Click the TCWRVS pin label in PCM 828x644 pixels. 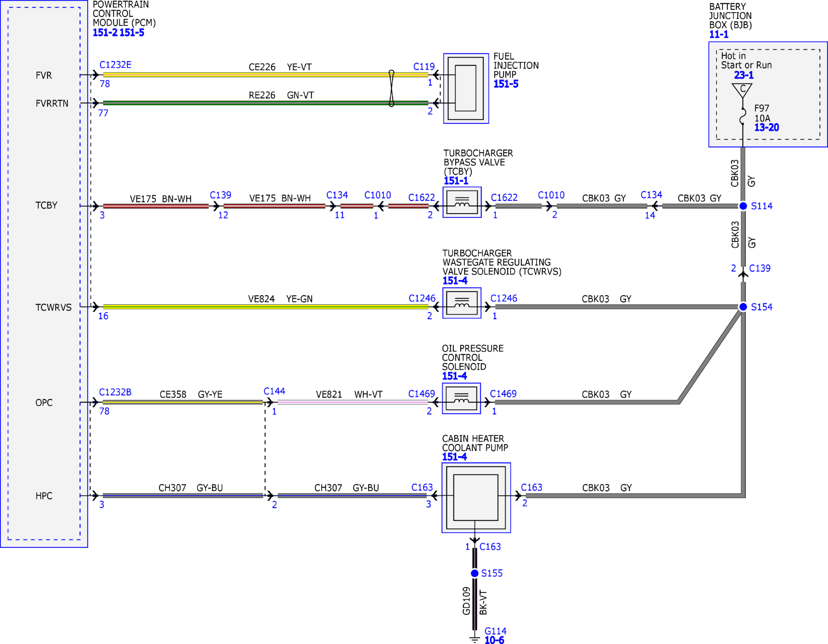[54, 307]
